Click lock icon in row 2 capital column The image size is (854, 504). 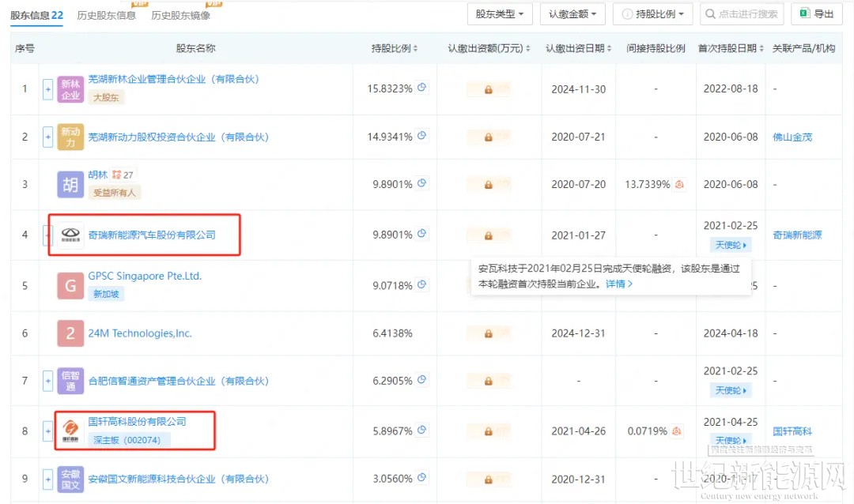tap(488, 137)
